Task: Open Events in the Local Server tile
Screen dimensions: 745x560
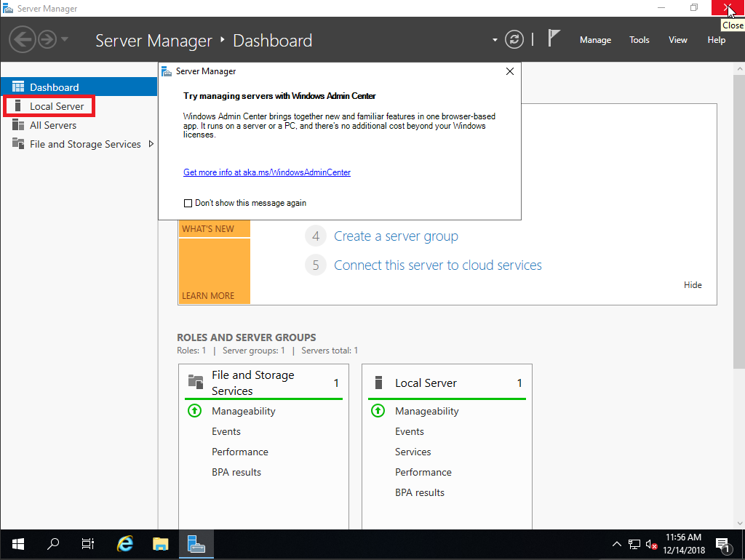Action: tap(410, 431)
